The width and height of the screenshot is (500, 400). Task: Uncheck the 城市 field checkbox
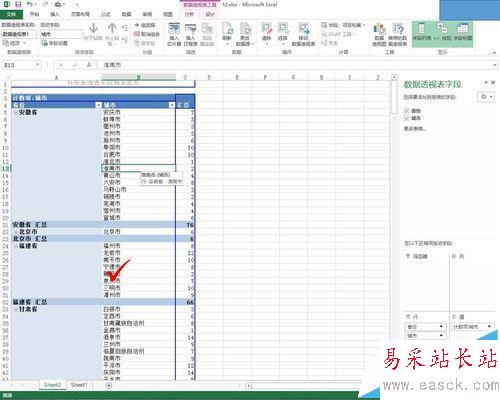click(406, 118)
